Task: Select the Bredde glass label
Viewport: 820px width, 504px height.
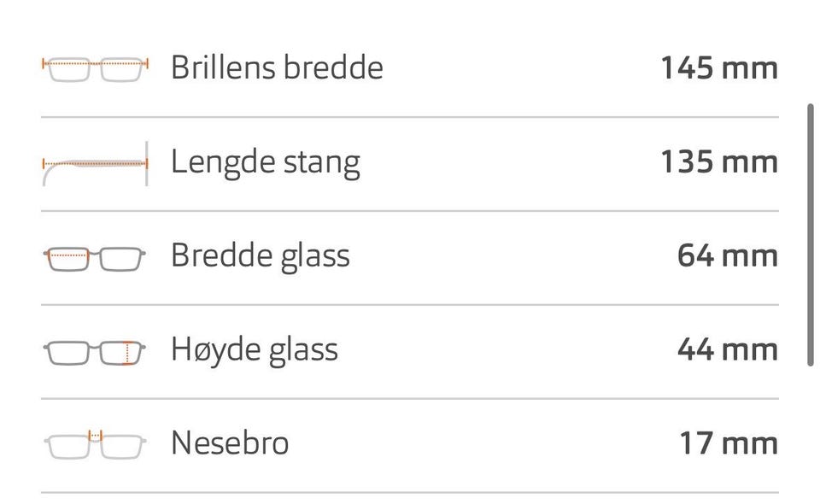Action: 260,257
